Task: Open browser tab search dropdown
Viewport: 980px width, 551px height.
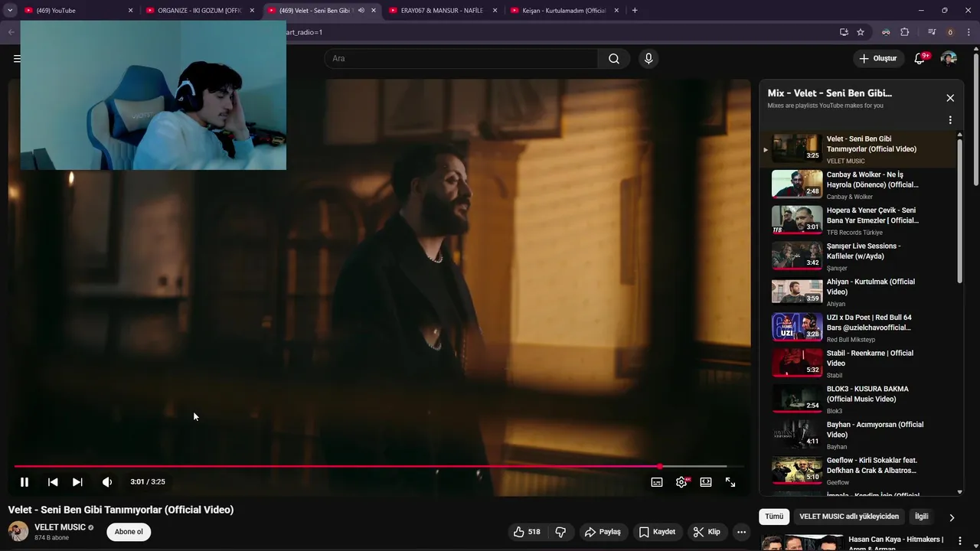Action: 10,11
